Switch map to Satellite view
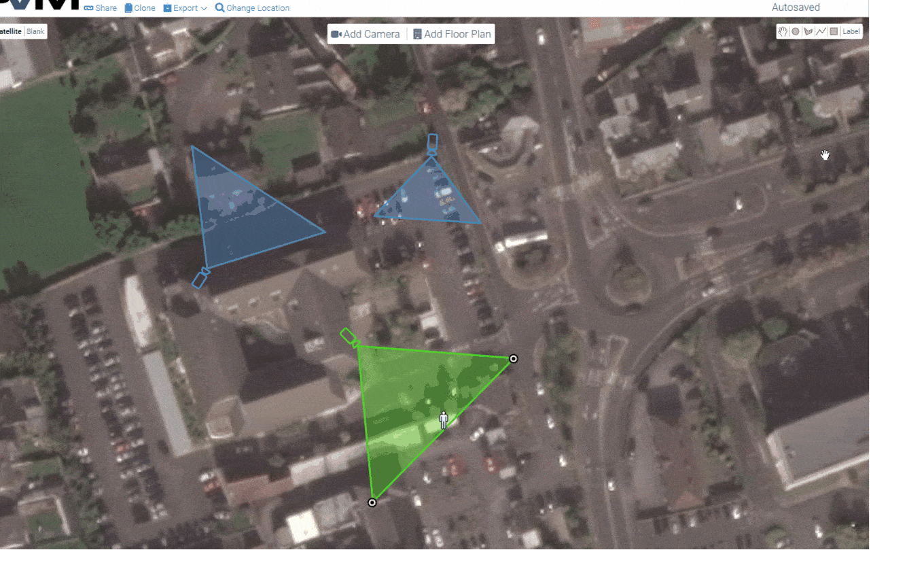 11,31
